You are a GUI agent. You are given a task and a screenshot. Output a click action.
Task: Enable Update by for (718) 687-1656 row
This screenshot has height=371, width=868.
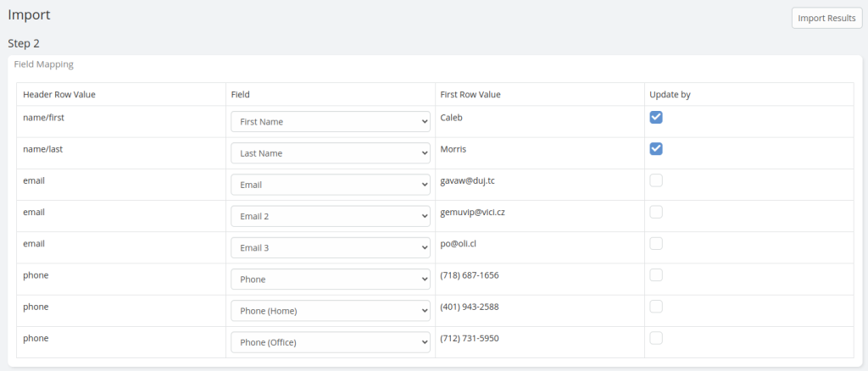point(656,274)
